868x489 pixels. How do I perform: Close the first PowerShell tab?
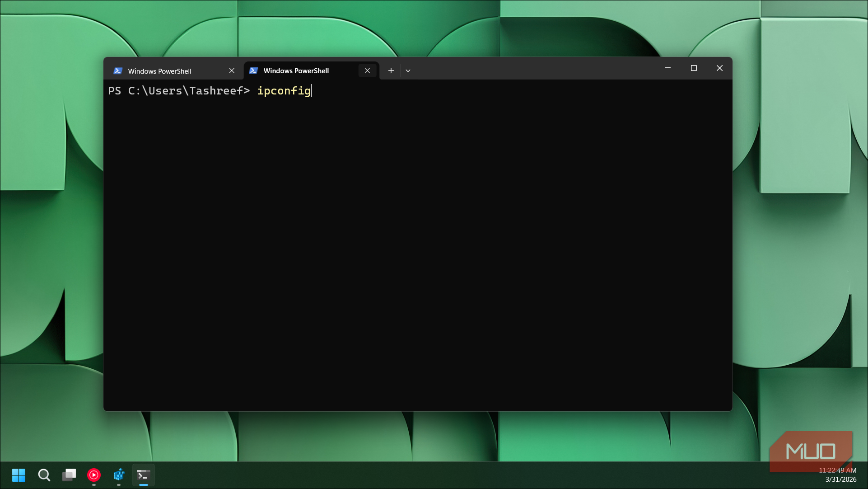232,71
